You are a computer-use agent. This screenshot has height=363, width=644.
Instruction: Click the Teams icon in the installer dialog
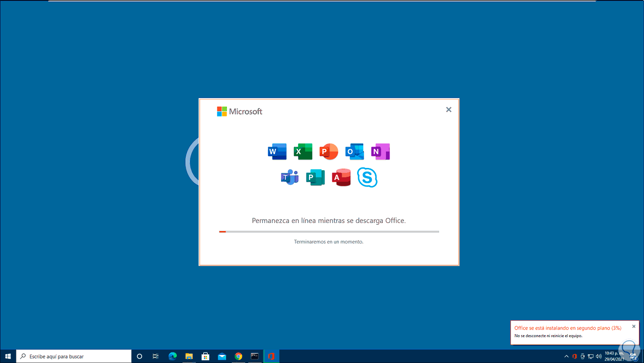(290, 177)
